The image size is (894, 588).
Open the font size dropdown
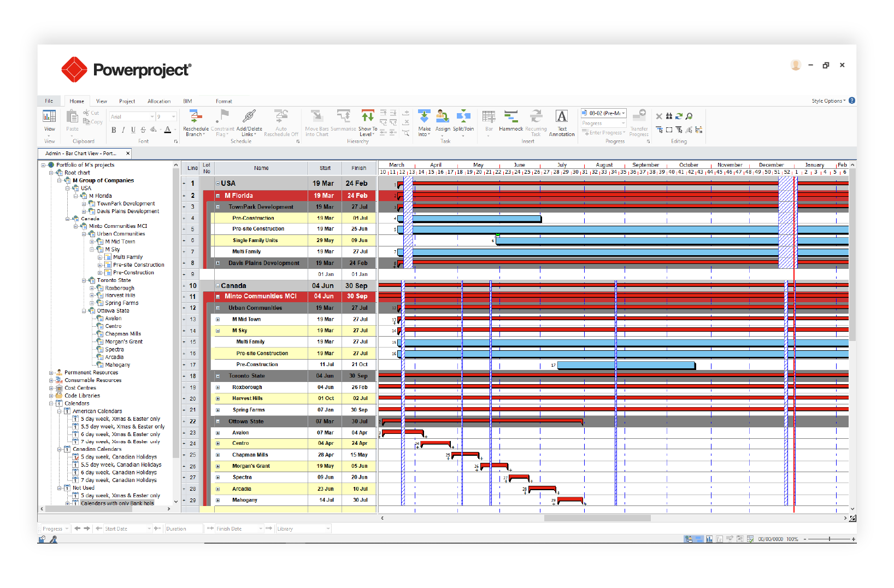(x=174, y=116)
